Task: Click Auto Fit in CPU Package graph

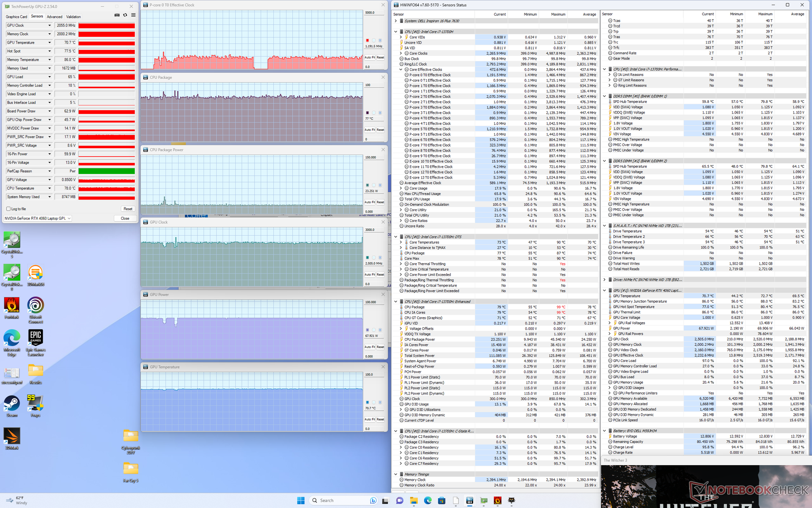Action: pyautogui.click(x=370, y=130)
